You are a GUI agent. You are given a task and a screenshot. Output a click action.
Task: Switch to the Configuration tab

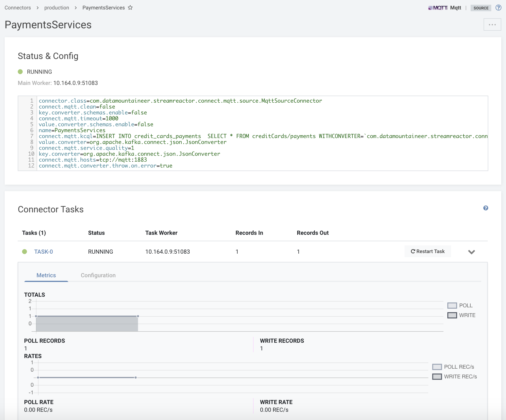pyautogui.click(x=98, y=275)
